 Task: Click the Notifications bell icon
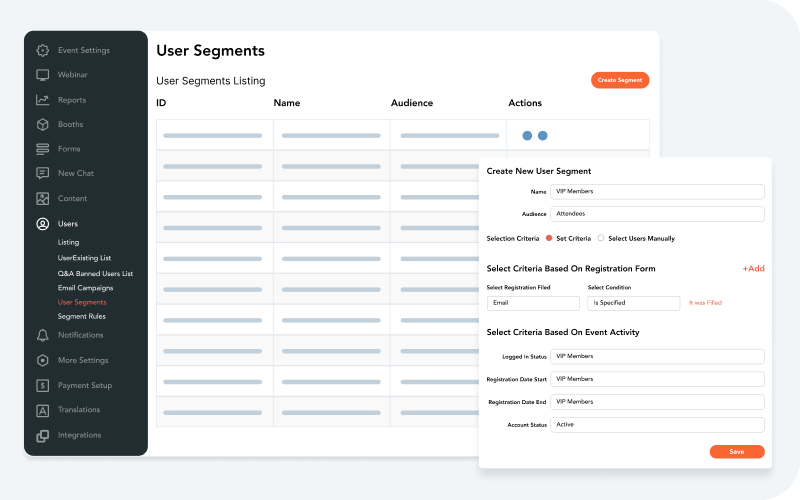pos(42,336)
